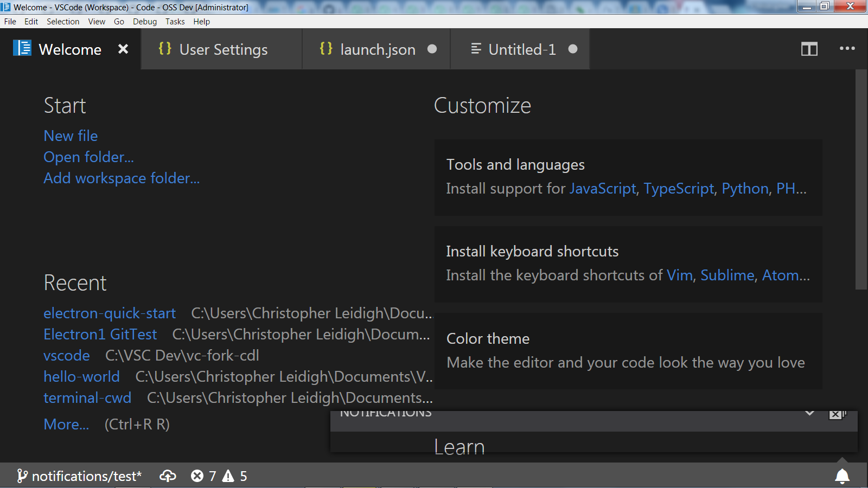
Task: Switch to the Untitled-1 tab
Action: (521, 49)
